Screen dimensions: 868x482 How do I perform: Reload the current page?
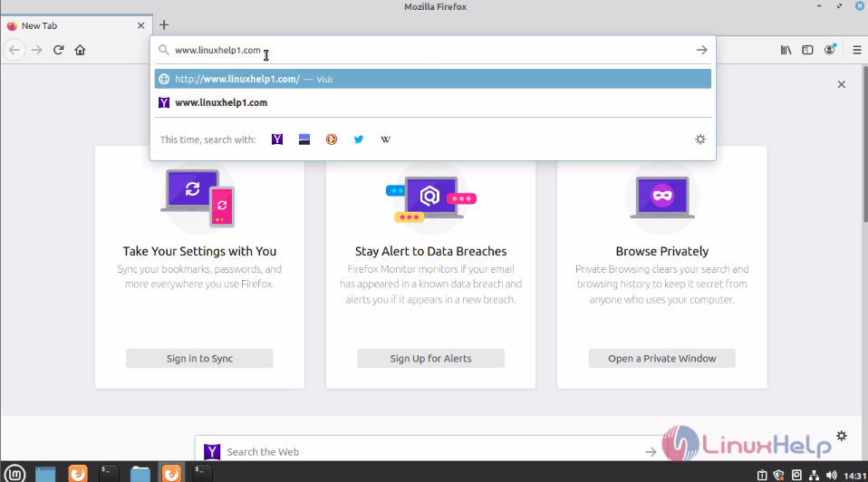point(58,50)
